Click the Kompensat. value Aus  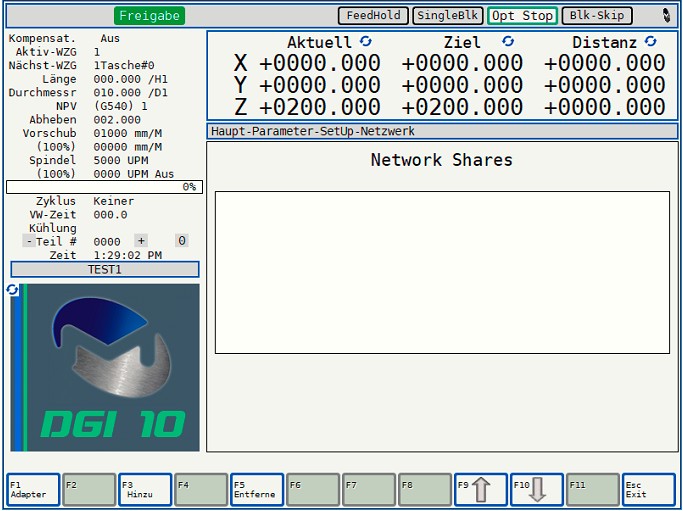[110, 38]
